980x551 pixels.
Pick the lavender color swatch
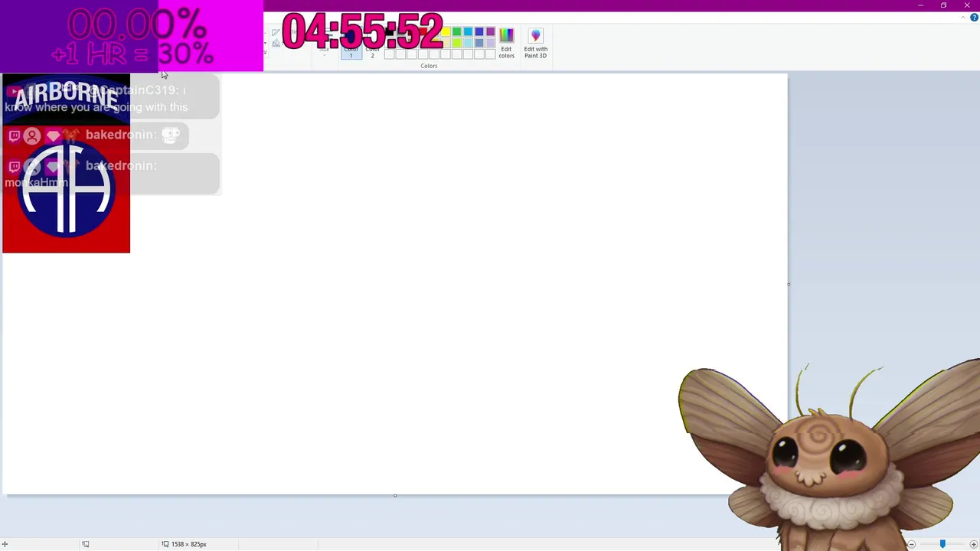point(490,43)
